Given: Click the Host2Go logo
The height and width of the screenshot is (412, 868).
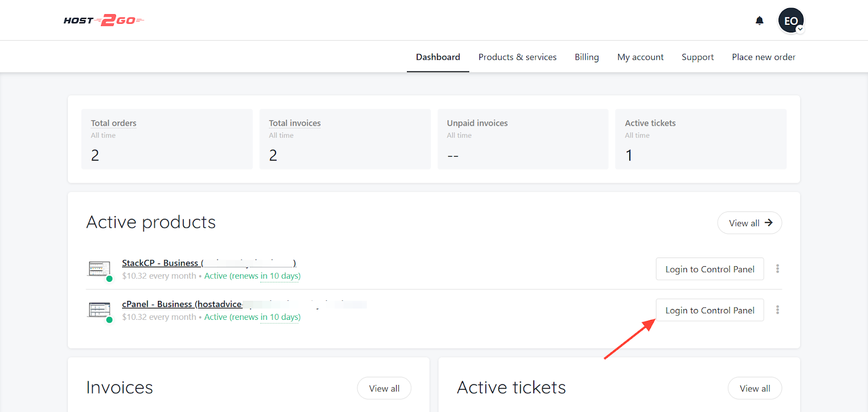Looking at the screenshot, I should [x=104, y=21].
